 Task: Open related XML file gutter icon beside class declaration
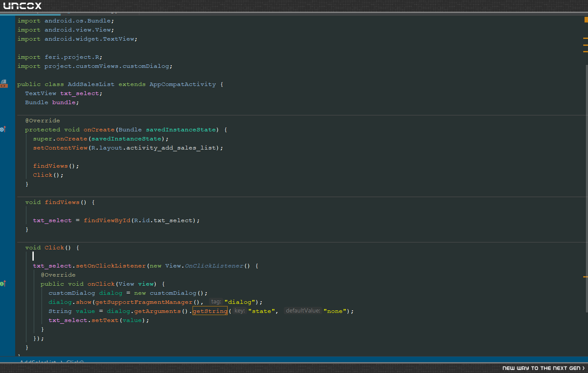click(3, 84)
